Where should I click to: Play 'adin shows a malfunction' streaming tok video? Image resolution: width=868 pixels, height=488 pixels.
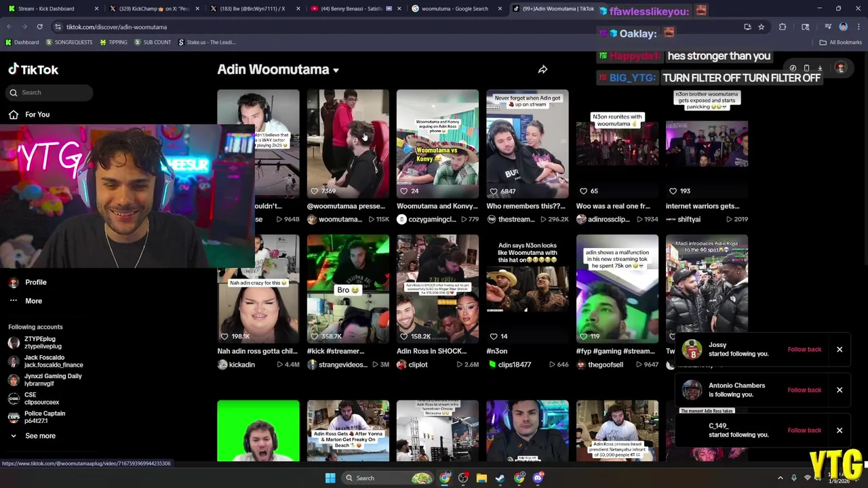[x=617, y=289]
